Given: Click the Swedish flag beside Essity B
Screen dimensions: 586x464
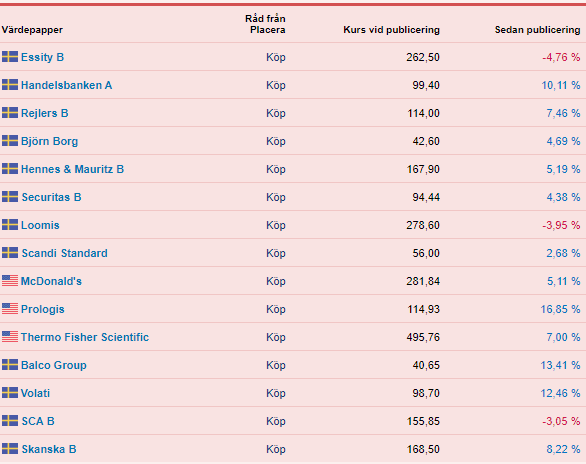Looking at the screenshot, I should pyautogui.click(x=10, y=57).
